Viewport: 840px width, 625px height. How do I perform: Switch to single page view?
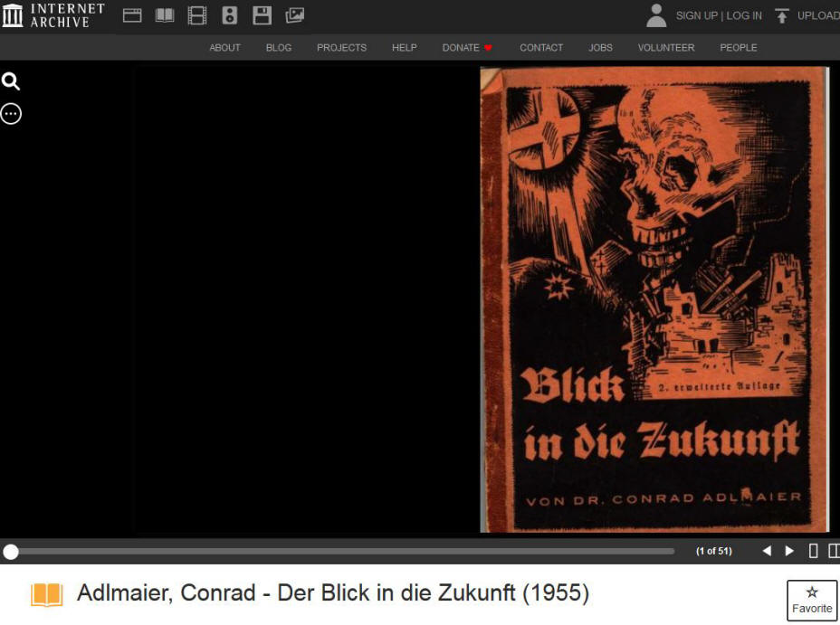pos(813,551)
